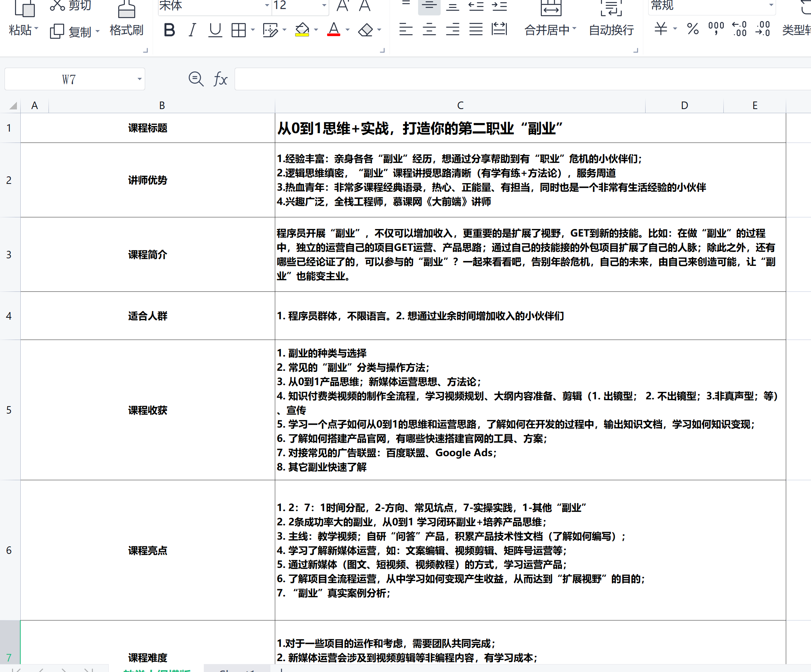The width and height of the screenshot is (811, 672).
Task: Click the 自动换行 text button
Action: click(611, 30)
